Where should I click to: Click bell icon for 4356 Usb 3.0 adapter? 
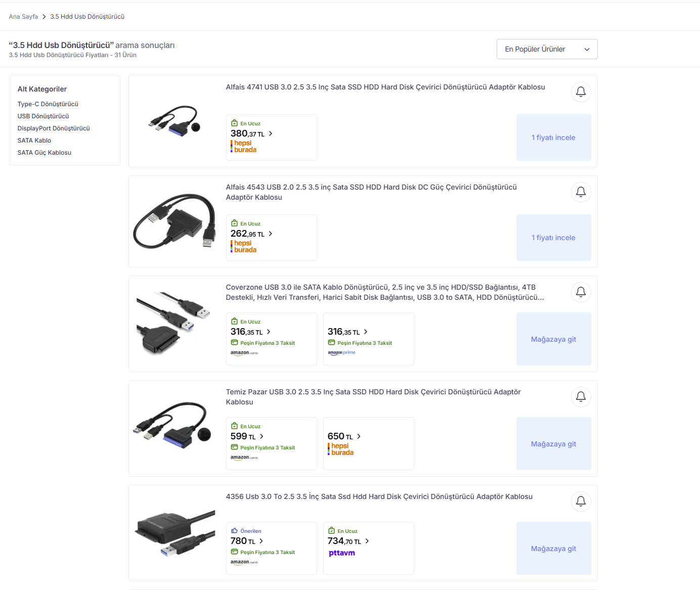point(581,502)
